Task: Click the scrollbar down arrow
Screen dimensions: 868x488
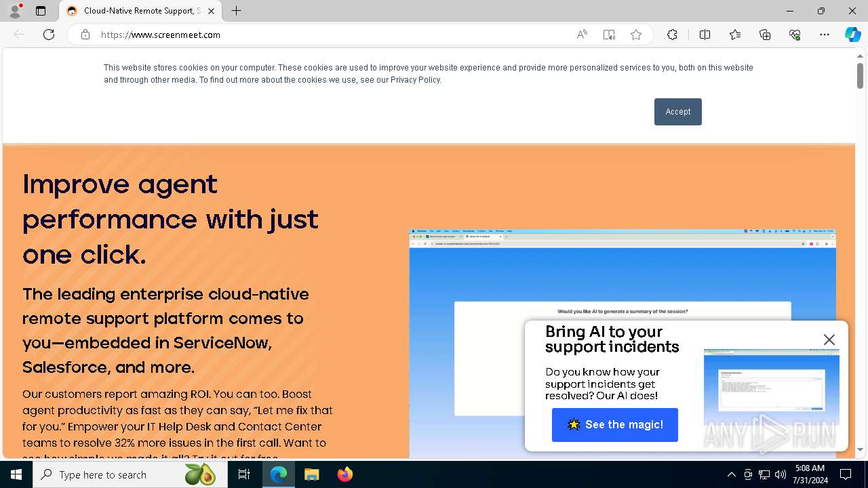Action: (860, 449)
